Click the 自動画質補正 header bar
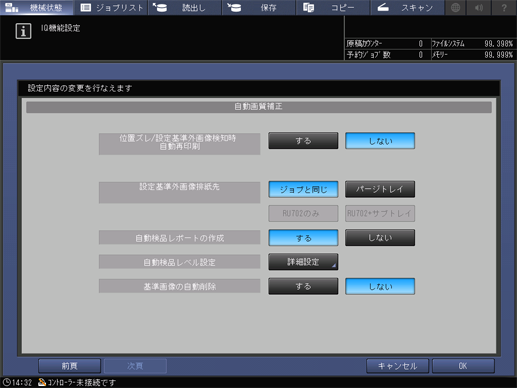The image size is (517, 388). tap(259, 107)
